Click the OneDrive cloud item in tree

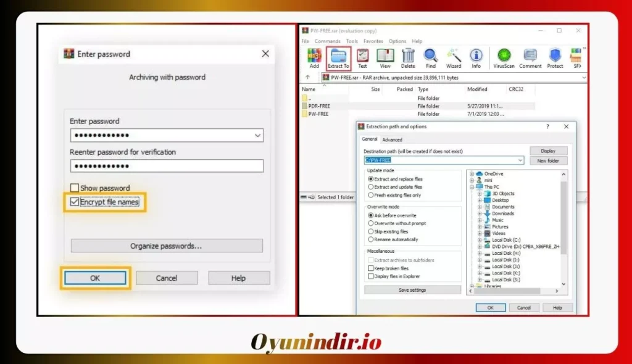tap(489, 174)
